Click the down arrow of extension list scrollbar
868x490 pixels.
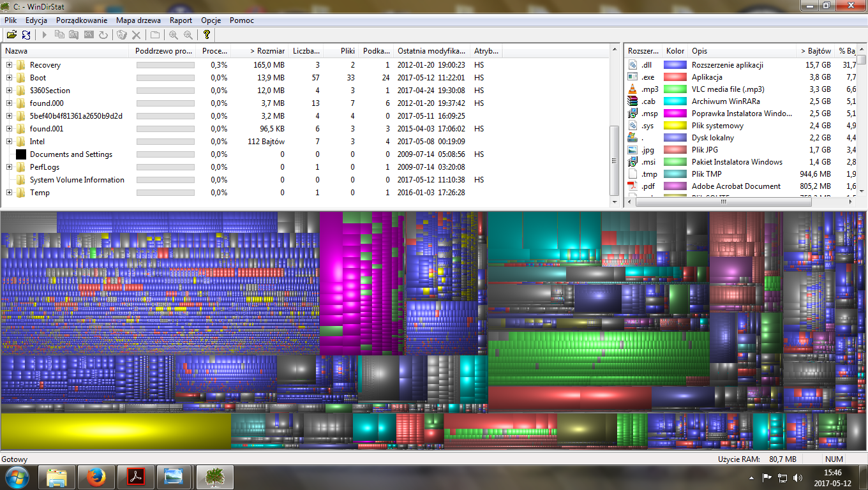[x=861, y=192]
